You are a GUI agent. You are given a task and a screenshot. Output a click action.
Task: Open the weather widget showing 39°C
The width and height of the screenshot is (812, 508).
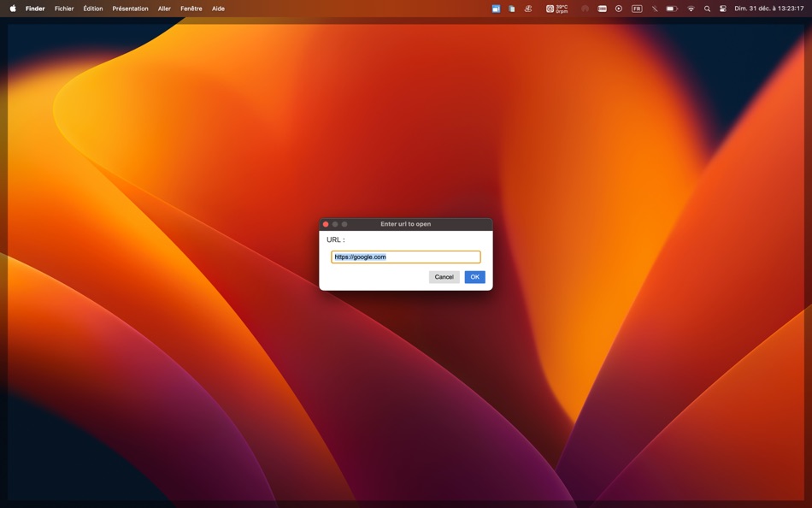click(556, 8)
